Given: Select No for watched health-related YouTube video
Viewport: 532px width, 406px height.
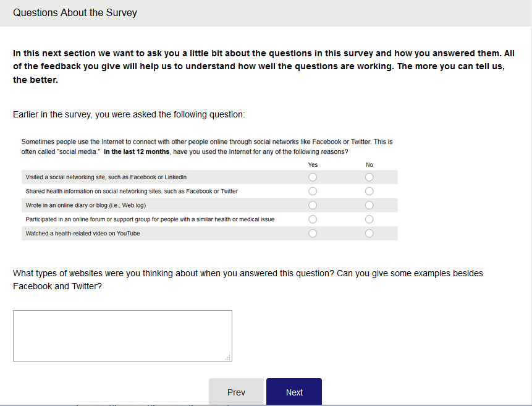Looking at the screenshot, I should click(x=369, y=233).
